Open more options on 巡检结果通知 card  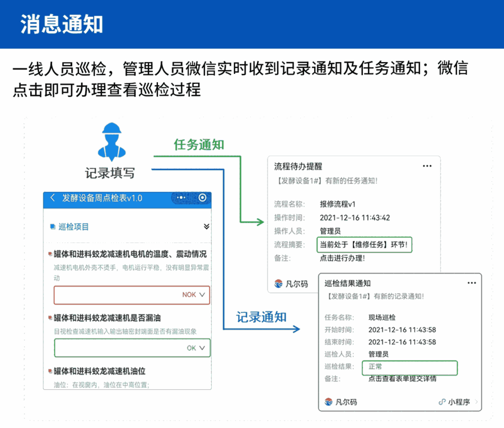(x=468, y=283)
